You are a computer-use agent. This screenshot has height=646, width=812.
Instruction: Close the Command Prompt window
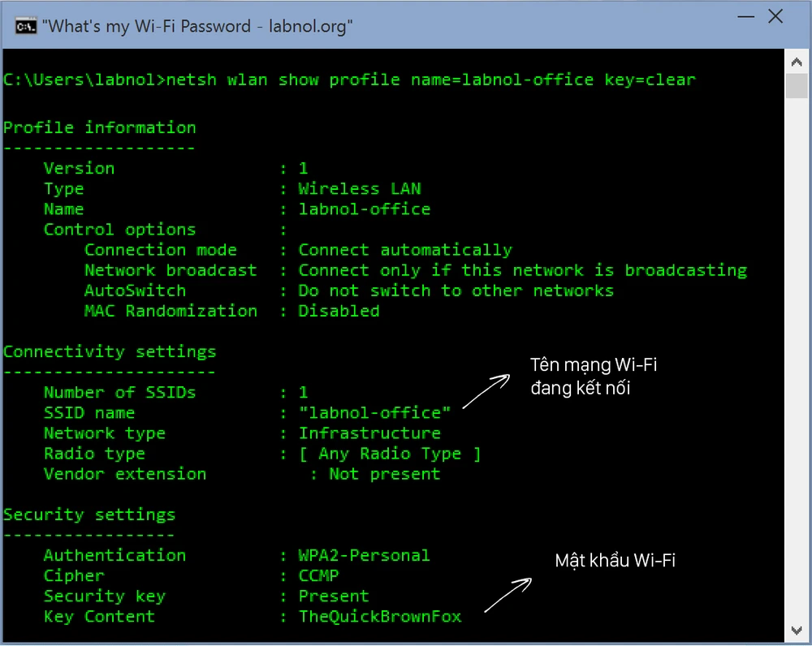[776, 17]
